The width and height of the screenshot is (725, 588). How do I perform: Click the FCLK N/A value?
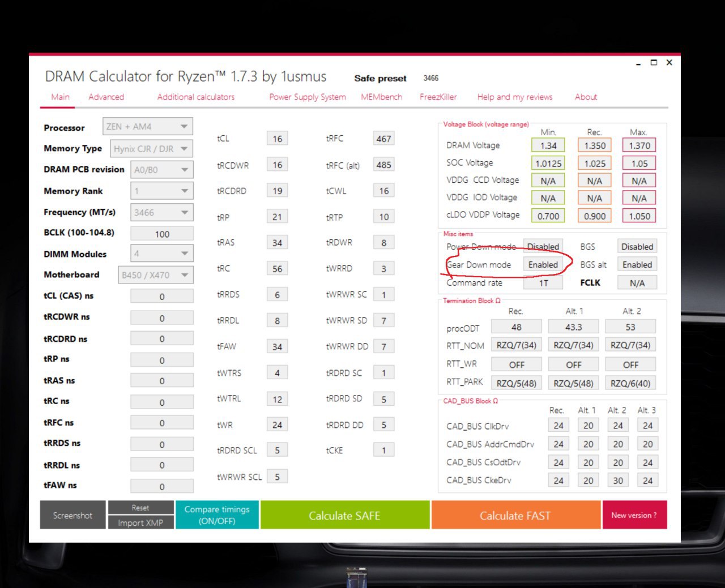(x=637, y=283)
